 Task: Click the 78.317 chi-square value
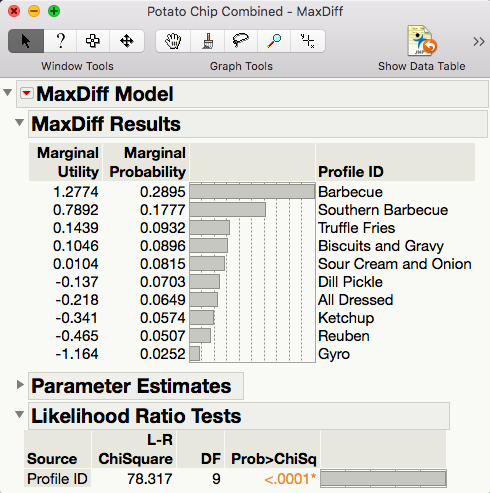(150, 479)
